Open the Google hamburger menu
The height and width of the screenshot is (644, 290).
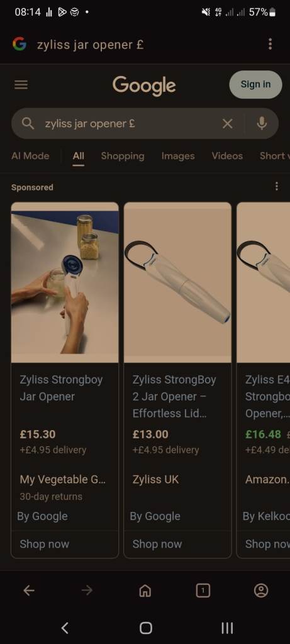(21, 85)
